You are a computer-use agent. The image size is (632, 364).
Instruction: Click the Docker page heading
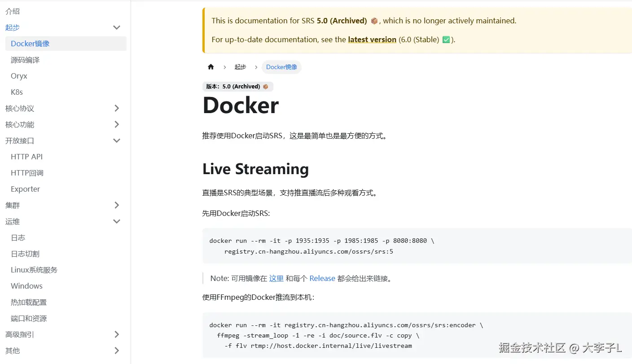click(x=241, y=105)
